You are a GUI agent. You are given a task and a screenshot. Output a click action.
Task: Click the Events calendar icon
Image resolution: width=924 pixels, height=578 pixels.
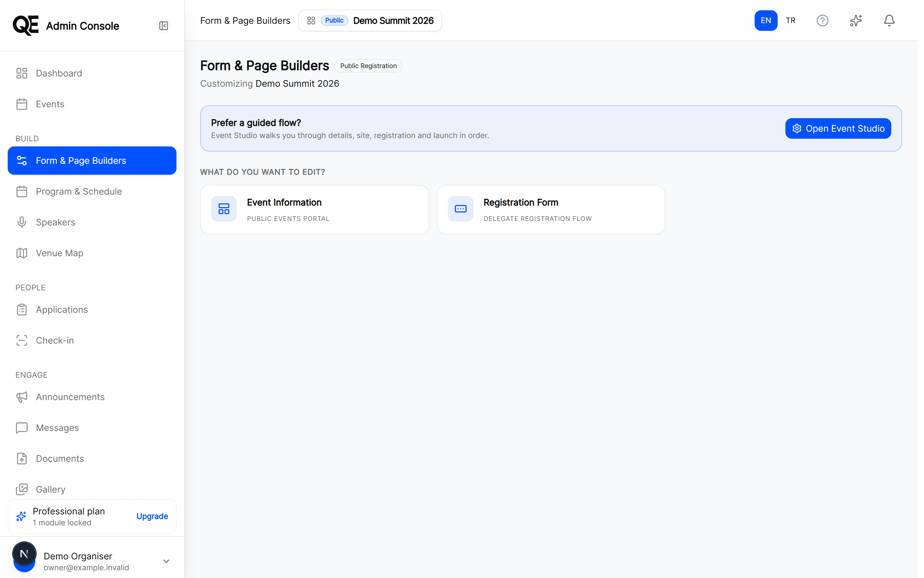[22, 104]
